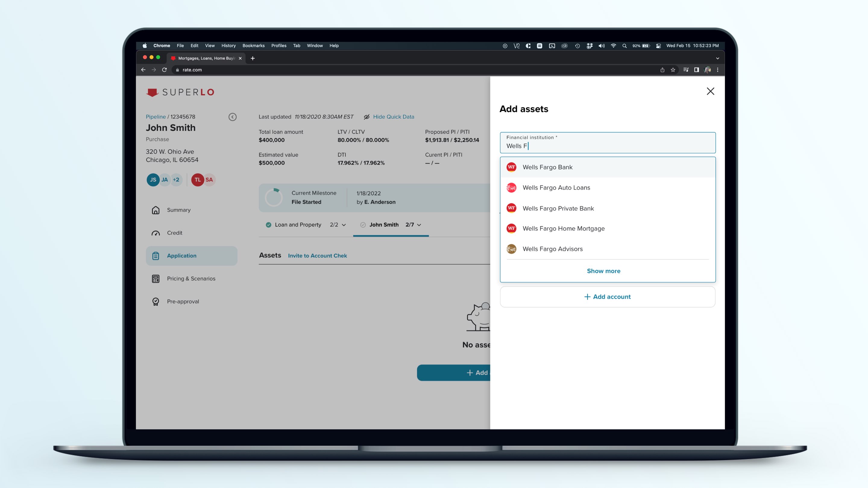Open the Pre-approval badge icon
This screenshot has width=868, height=488.
156,302
